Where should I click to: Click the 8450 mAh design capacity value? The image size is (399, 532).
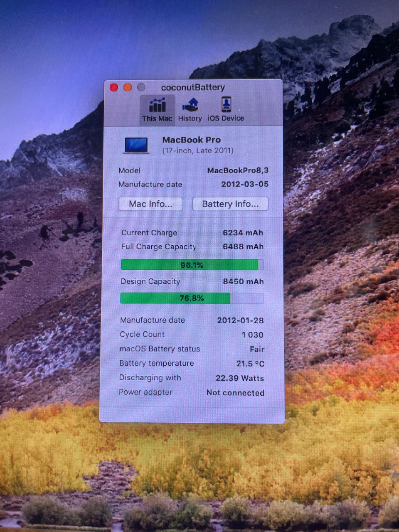click(x=244, y=281)
